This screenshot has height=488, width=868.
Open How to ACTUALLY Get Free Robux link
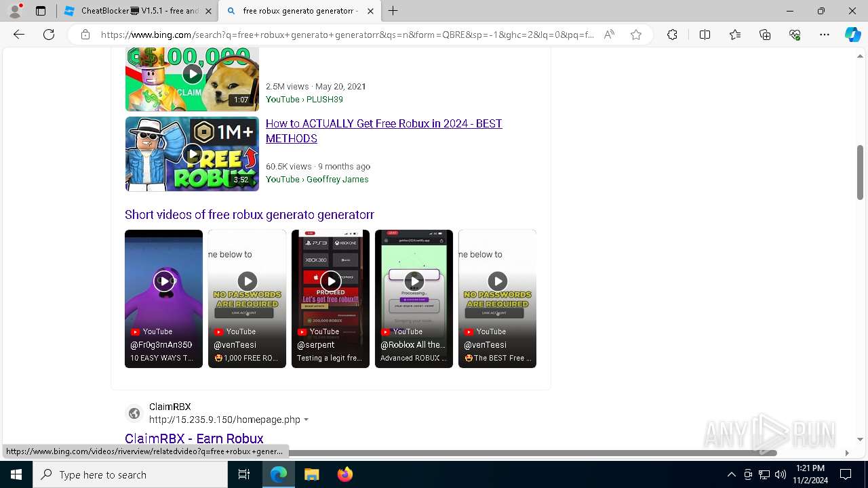coord(384,131)
